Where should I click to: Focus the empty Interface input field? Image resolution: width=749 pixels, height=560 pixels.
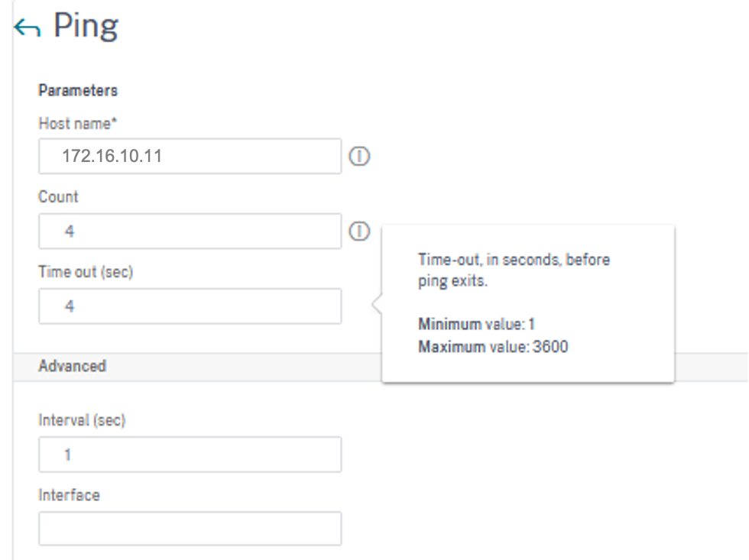click(190, 529)
